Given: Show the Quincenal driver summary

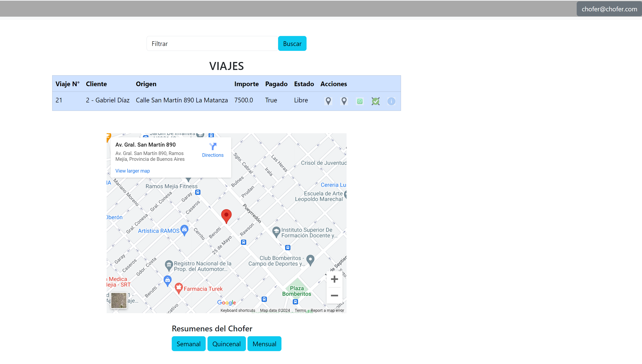Looking at the screenshot, I should tap(226, 344).
